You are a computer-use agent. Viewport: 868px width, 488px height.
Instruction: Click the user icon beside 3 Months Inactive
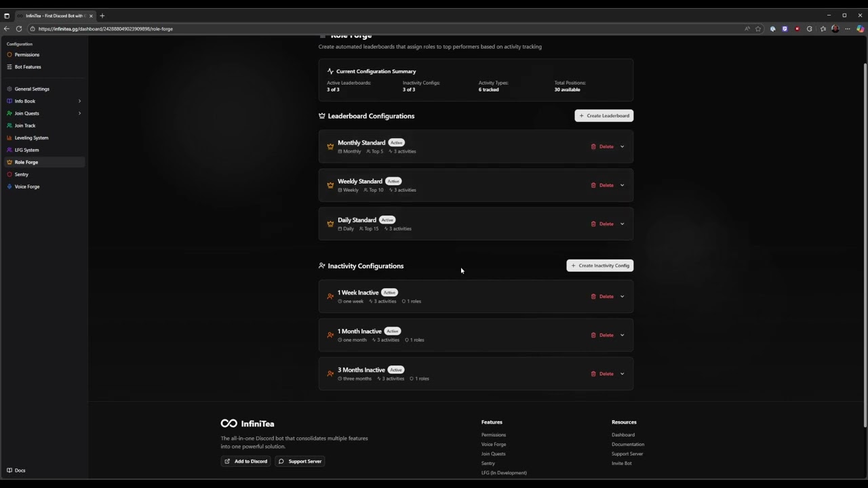click(330, 373)
